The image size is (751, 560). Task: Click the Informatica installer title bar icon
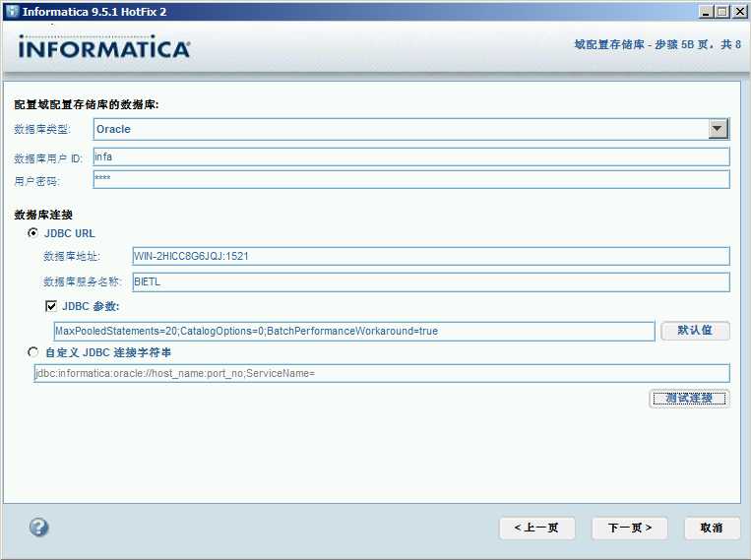(x=12, y=11)
